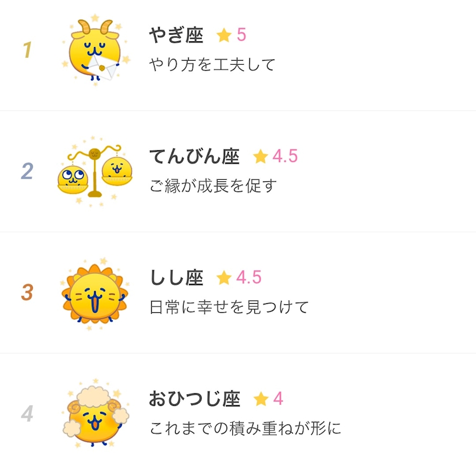The width and height of the screenshot is (476, 467).
Task: Click the rank number 1 badge
Action: (27, 49)
